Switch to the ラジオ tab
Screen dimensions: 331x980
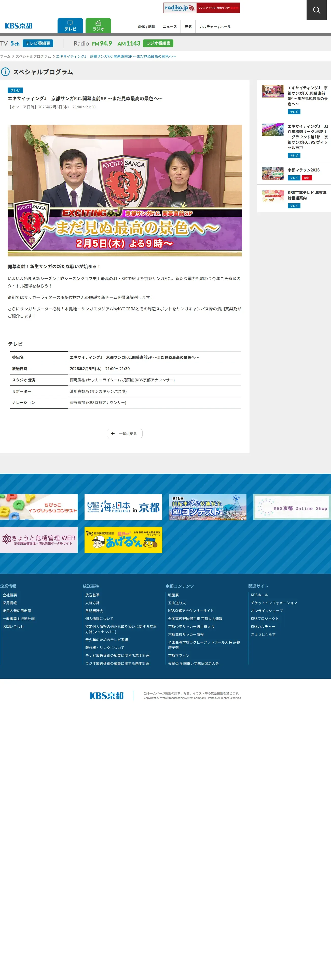coord(98,25)
